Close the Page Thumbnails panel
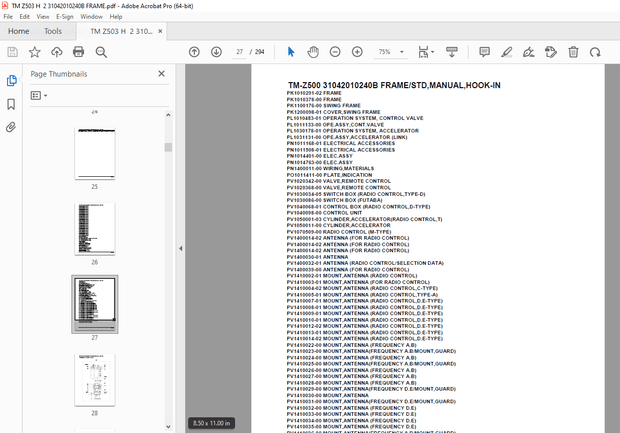The width and height of the screenshot is (620, 433). pyautogui.click(x=161, y=74)
